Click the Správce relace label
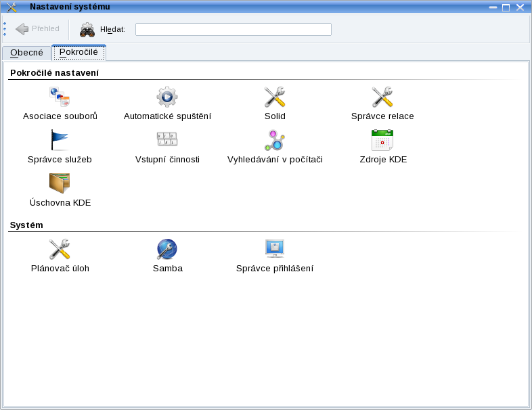The image size is (532, 410). point(382,116)
